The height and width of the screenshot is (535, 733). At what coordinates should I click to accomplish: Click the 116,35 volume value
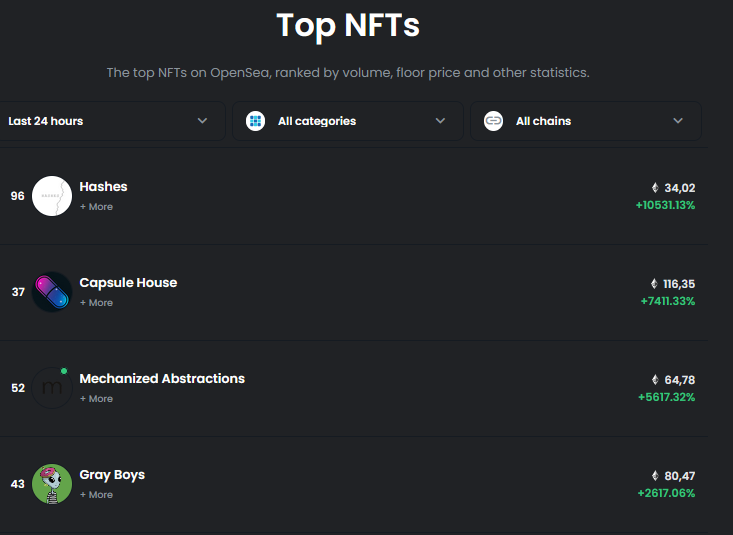[x=679, y=284]
